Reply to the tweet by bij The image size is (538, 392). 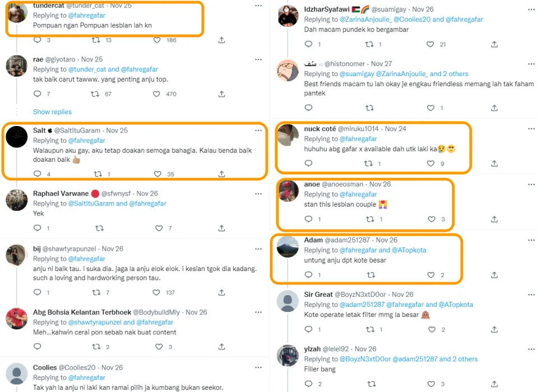pyautogui.click(x=38, y=292)
